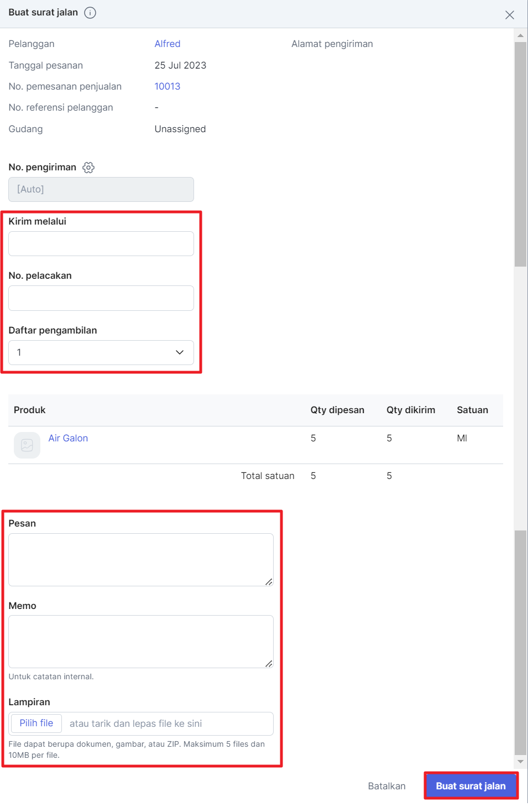This screenshot has width=528, height=812.
Task: Click the Pesan textarea resize handle
Action: 269,581
